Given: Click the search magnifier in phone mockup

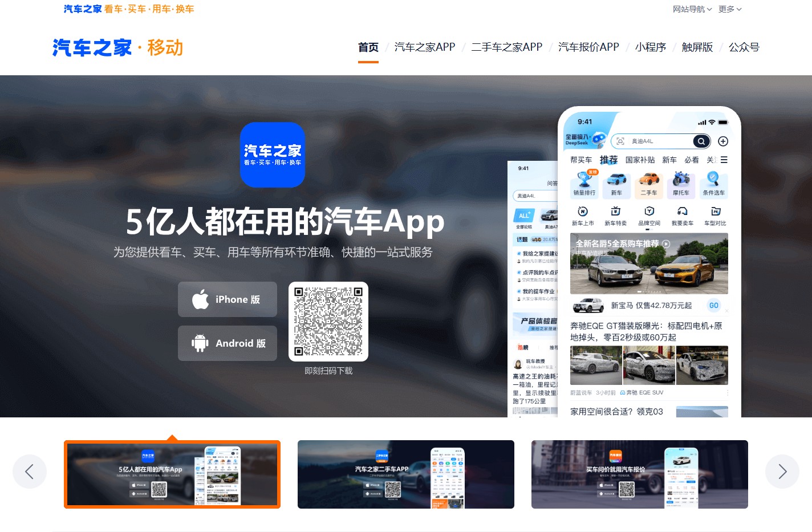Looking at the screenshot, I should (701, 141).
